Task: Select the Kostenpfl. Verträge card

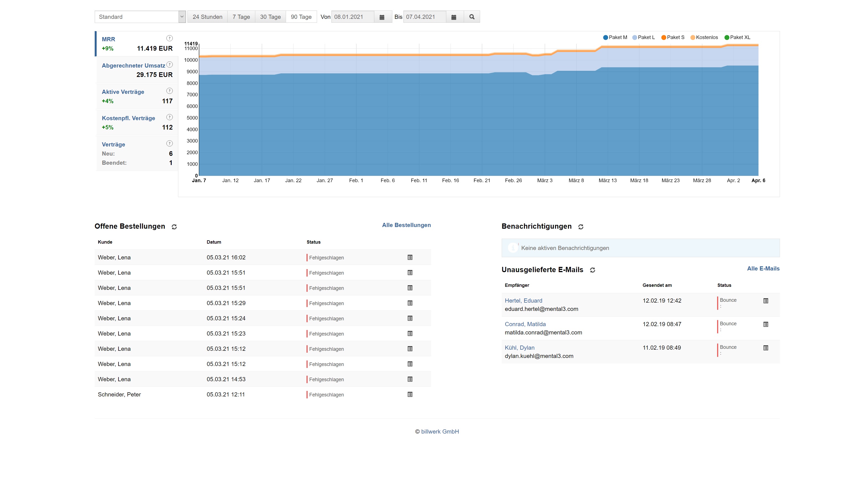Action: pos(136,123)
